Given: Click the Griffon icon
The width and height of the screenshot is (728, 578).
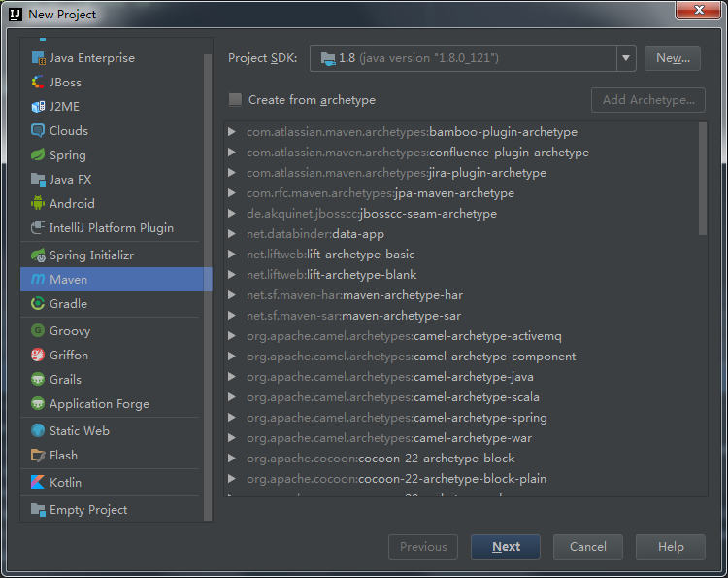Looking at the screenshot, I should pos(38,355).
